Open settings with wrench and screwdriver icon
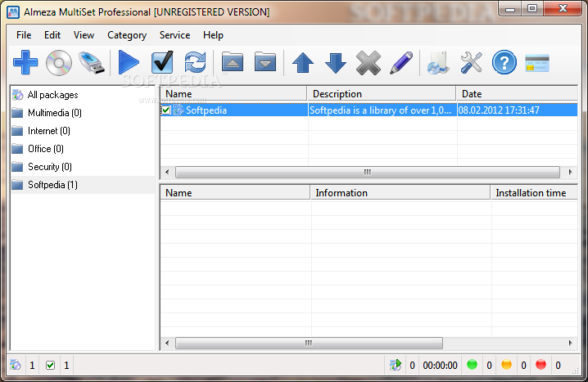588x382 pixels. 472,62
